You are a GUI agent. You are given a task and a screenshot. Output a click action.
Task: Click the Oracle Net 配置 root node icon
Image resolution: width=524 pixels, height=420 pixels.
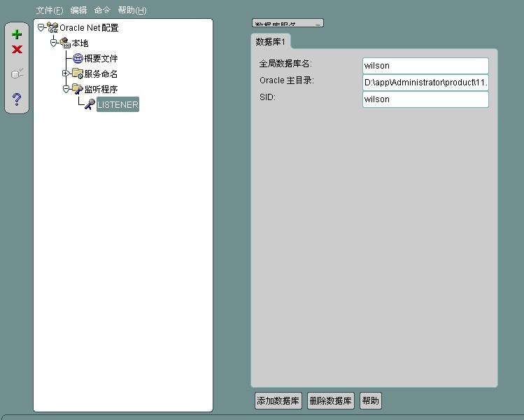pos(52,27)
